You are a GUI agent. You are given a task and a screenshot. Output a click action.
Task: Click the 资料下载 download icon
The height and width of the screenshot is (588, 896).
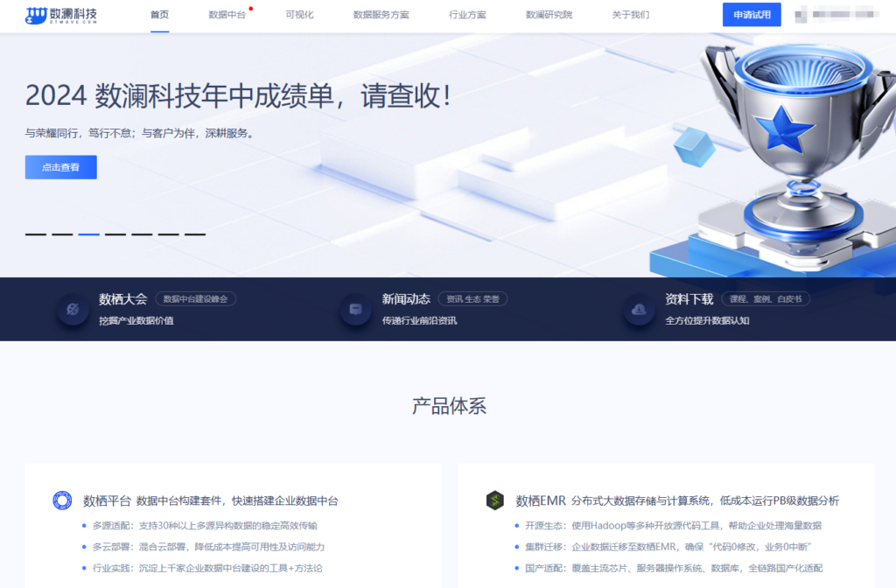pyautogui.click(x=639, y=309)
